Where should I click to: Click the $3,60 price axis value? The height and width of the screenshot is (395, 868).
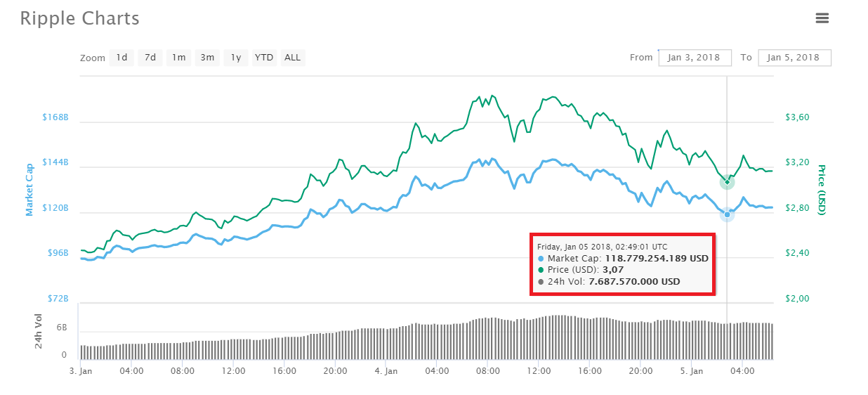click(x=798, y=117)
